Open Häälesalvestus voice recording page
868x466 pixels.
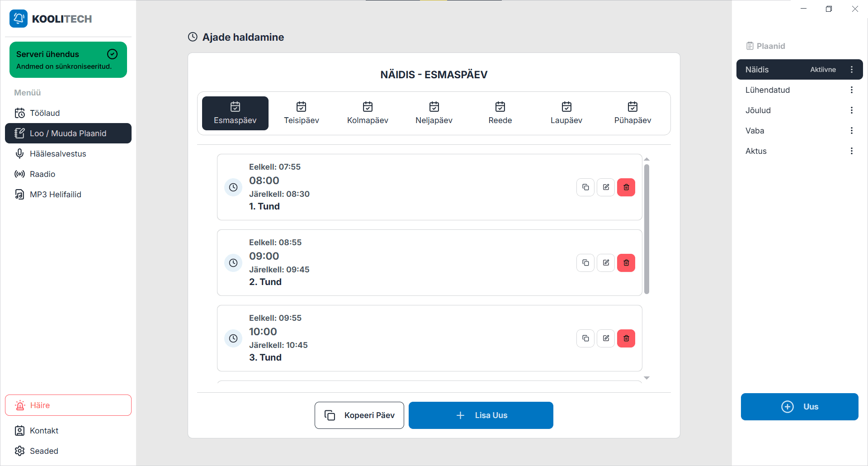pos(68,154)
